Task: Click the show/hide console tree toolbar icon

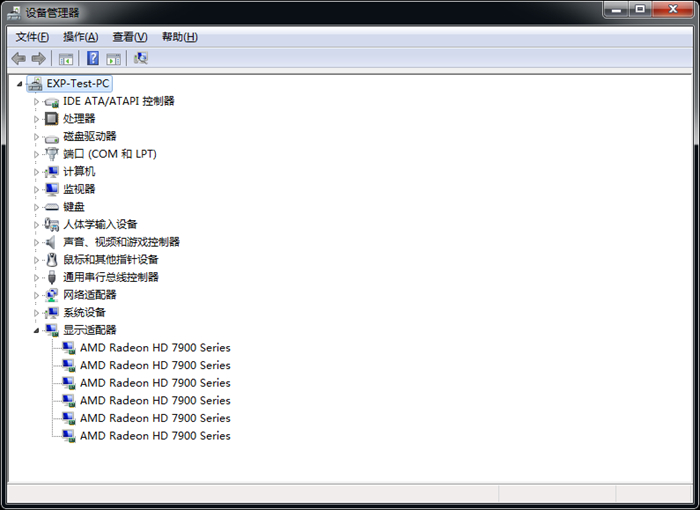Action: click(66, 59)
